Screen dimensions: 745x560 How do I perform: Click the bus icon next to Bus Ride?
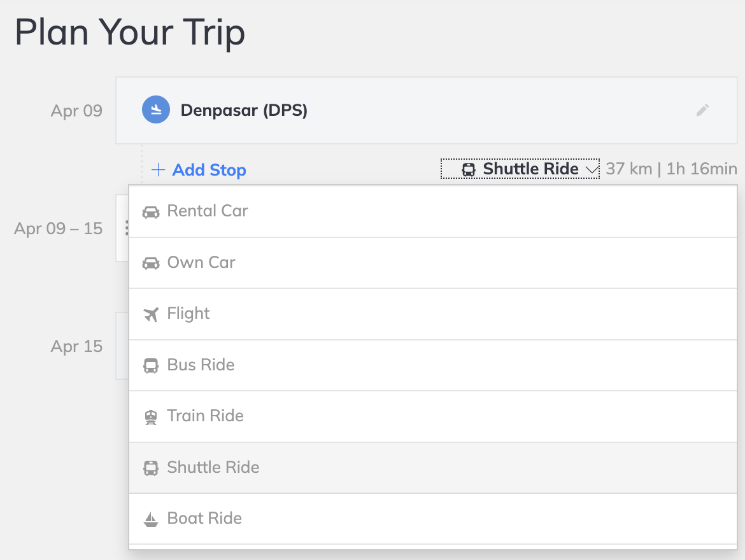coord(151,366)
